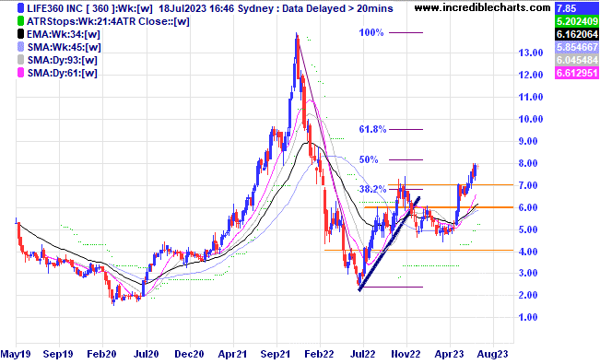This screenshot has height=364, width=600.
Task: Click the 100% Fibonacci level label
Action: [371, 33]
